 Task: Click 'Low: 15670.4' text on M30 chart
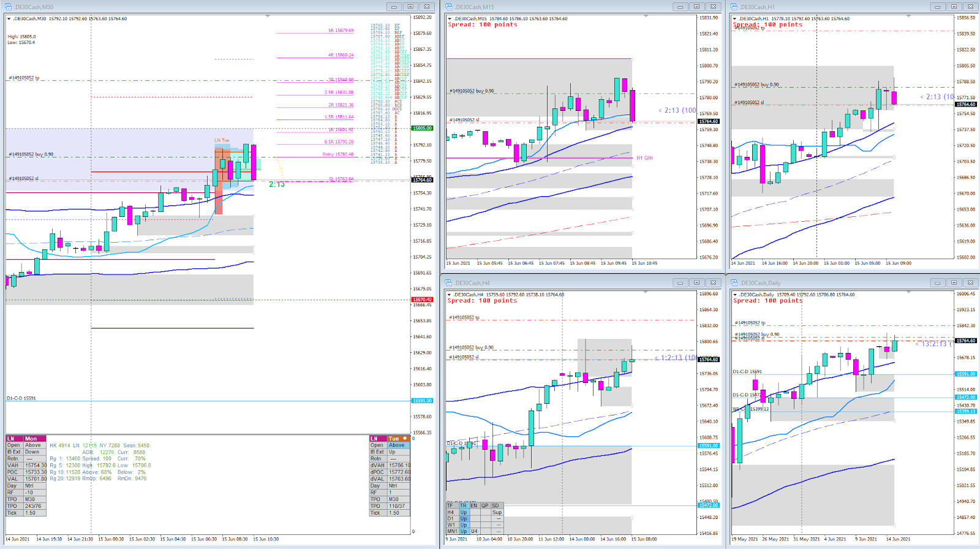[x=21, y=43]
